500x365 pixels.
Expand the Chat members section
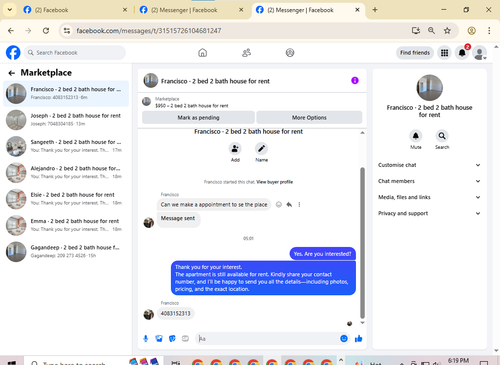point(429,181)
